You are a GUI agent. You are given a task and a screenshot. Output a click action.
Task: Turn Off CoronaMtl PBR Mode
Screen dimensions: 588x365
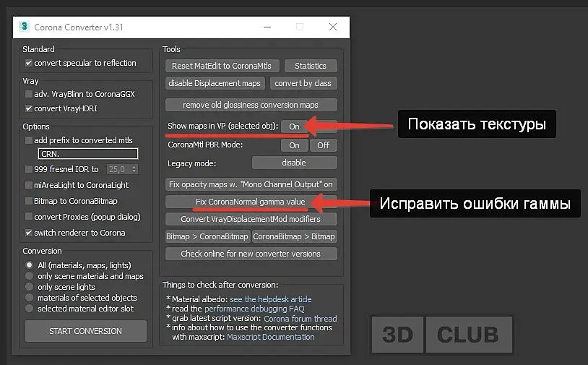pyautogui.click(x=323, y=145)
